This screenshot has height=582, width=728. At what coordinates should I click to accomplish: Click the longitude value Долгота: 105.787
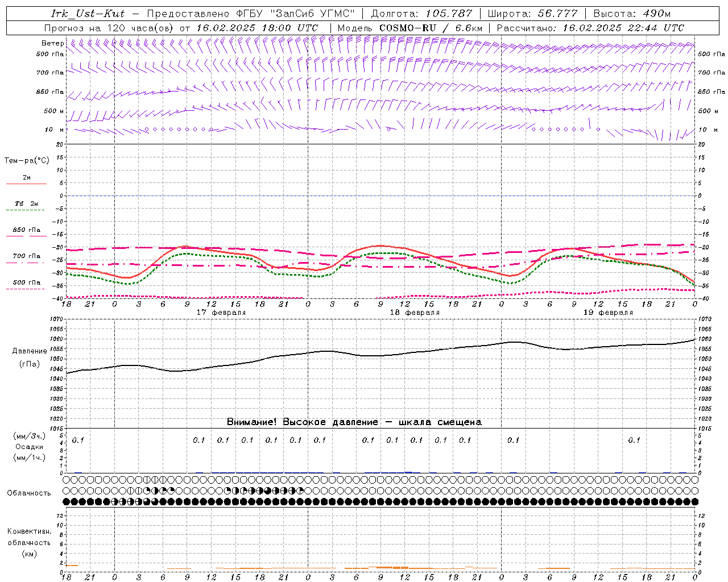(421, 14)
